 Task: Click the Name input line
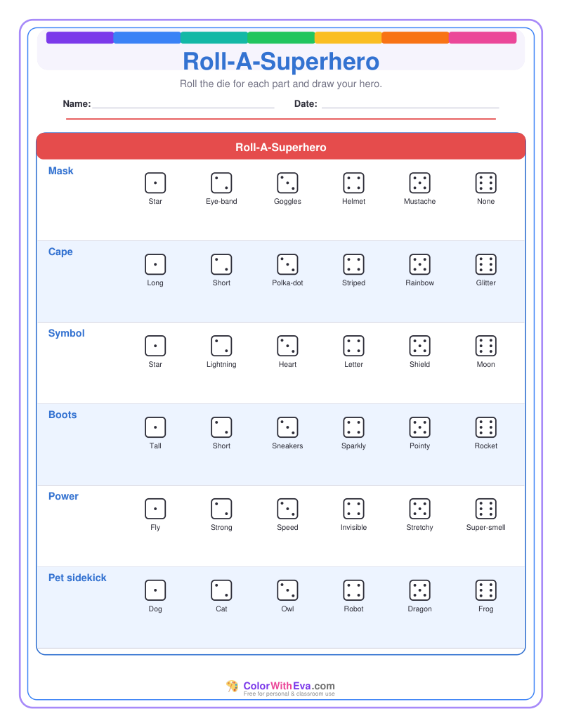tap(183, 104)
